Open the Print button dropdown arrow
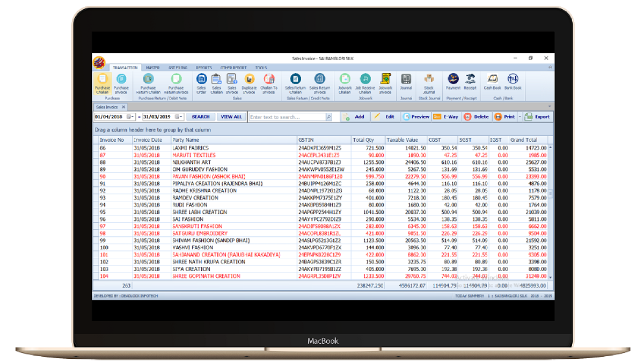This screenshot has width=644, height=362. [x=519, y=117]
